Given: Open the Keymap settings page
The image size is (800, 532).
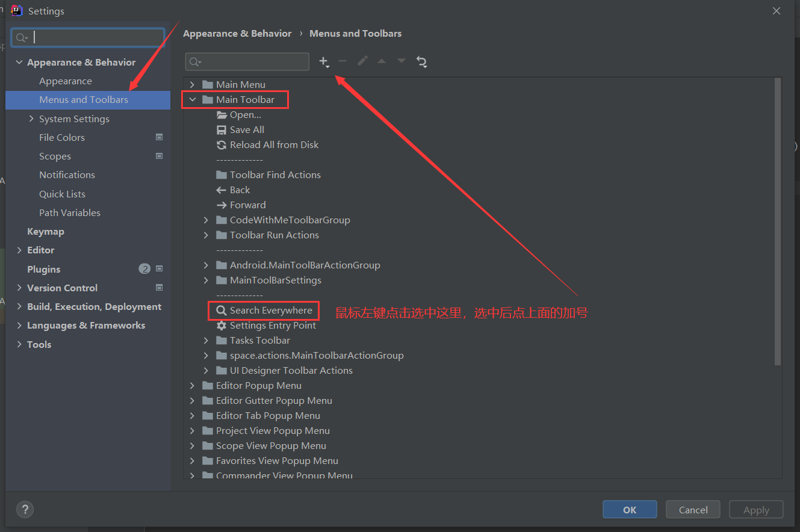Looking at the screenshot, I should (45, 231).
